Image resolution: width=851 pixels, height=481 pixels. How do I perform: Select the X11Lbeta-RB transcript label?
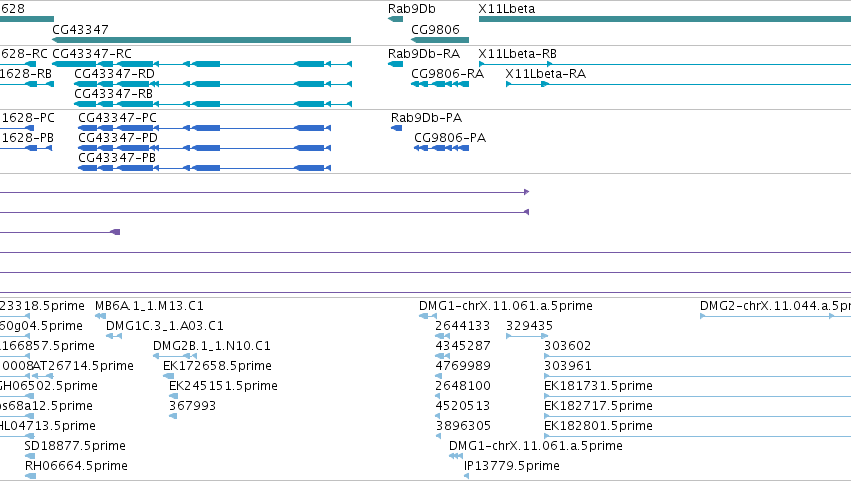(x=517, y=53)
